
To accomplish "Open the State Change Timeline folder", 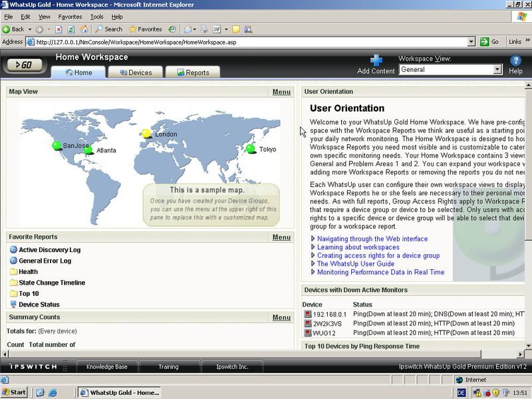I will pyautogui.click(x=52, y=283).
